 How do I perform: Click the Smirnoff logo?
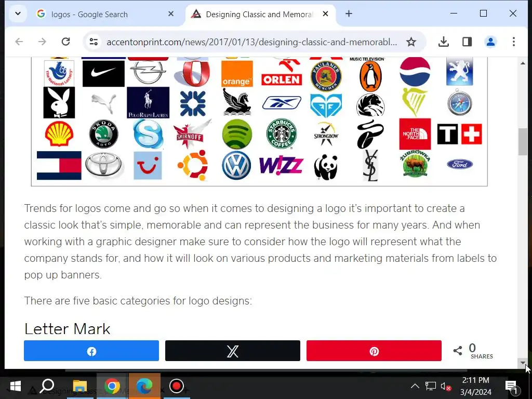(192, 134)
